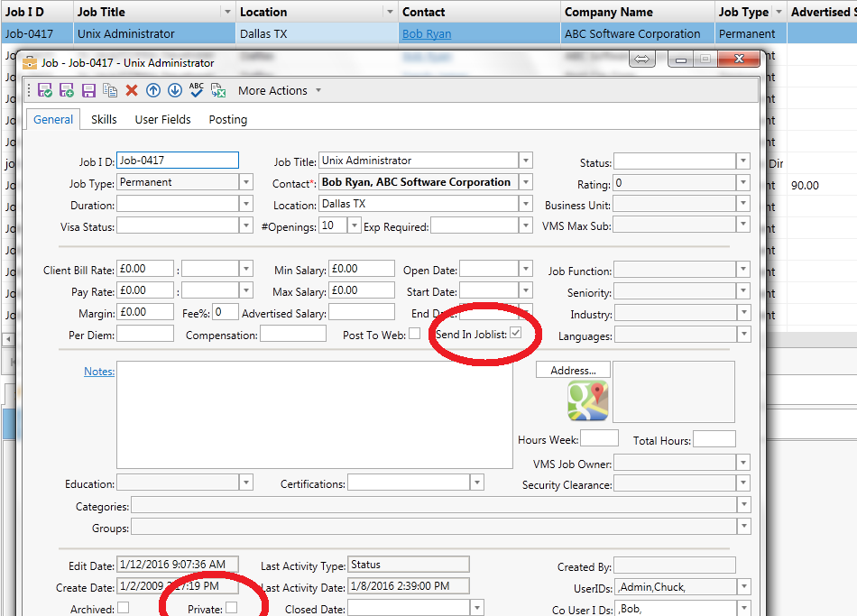Expand the Job Type dropdown in the form

click(x=246, y=182)
